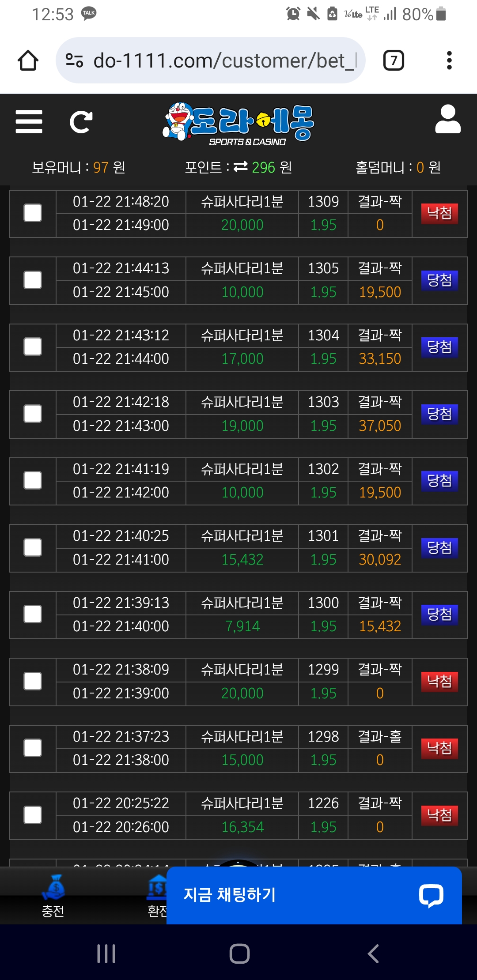This screenshot has height=980, width=477.
Task: Tap the page refresh icon
Action: coord(81,122)
